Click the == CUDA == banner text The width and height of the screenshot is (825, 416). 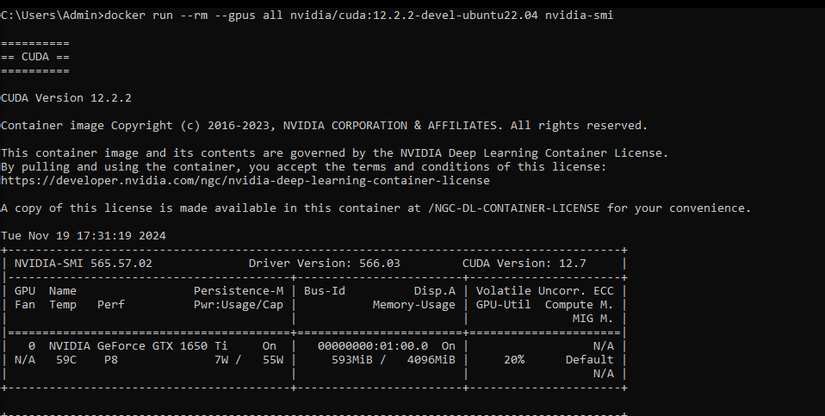(35, 57)
